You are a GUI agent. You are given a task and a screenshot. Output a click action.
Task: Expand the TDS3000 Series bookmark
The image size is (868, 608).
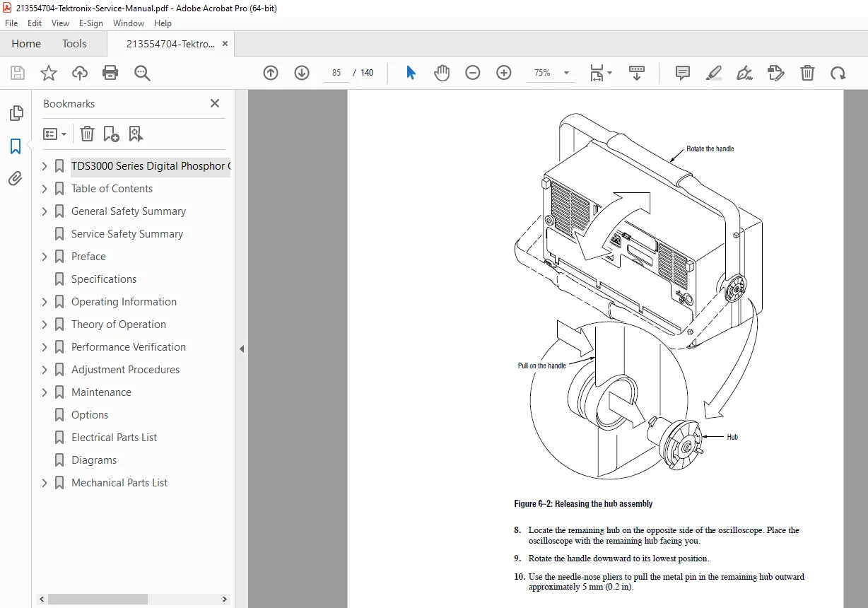45,166
